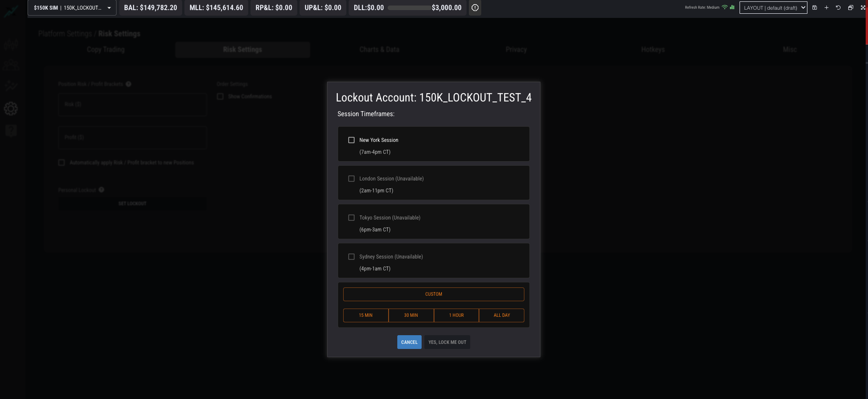Choose the ALL DAY lockout option
Screen dimensions: 868x399
tap(501, 315)
